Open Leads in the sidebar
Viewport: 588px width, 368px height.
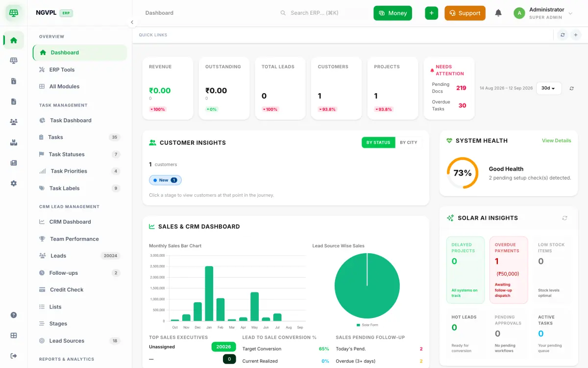click(80, 256)
